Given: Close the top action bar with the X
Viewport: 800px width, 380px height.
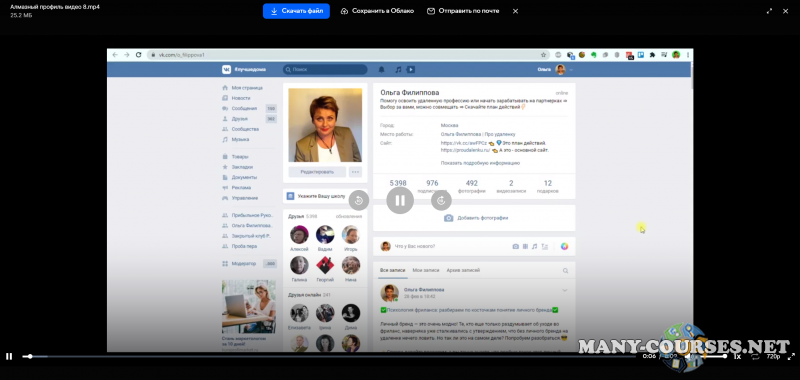Looking at the screenshot, I should 515,11.
